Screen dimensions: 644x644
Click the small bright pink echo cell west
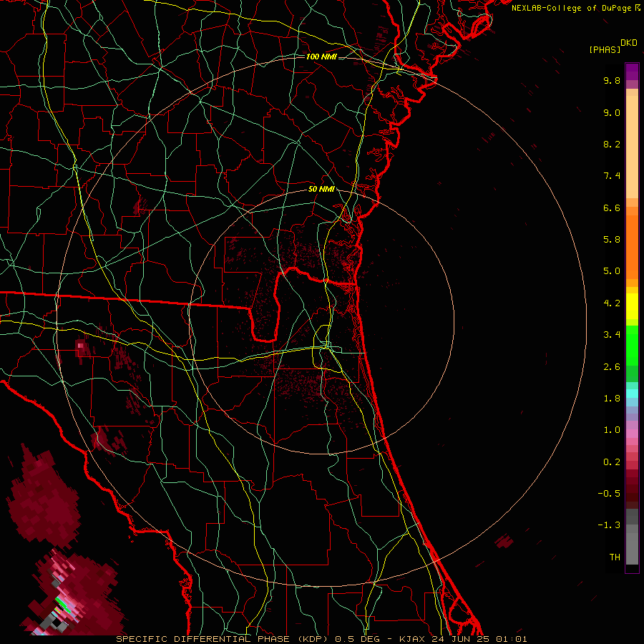click(x=81, y=346)
